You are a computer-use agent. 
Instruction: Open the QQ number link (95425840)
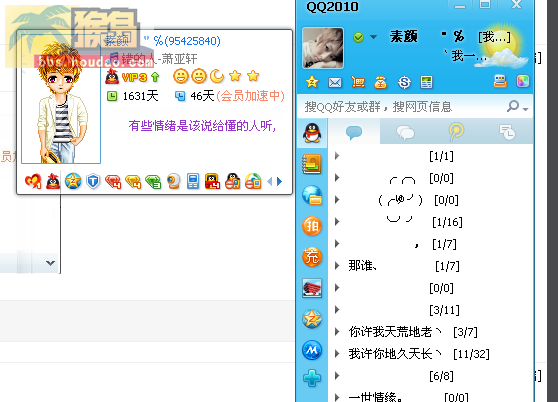pyautogui.click(x=192, y=41)
